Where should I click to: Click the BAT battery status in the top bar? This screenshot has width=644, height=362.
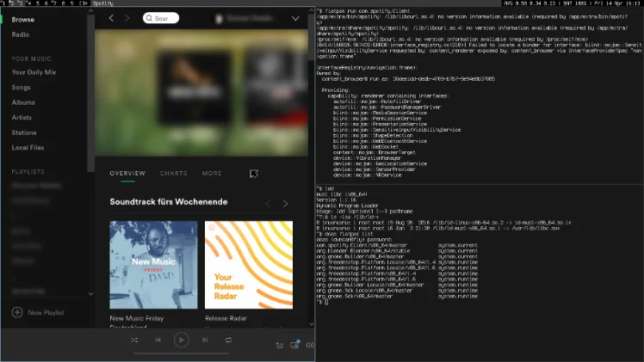[576, 3]
